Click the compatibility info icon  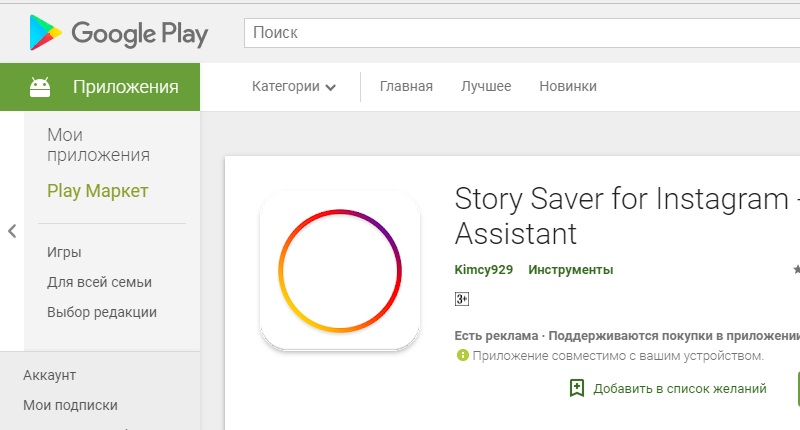click(x=462, y=355)
